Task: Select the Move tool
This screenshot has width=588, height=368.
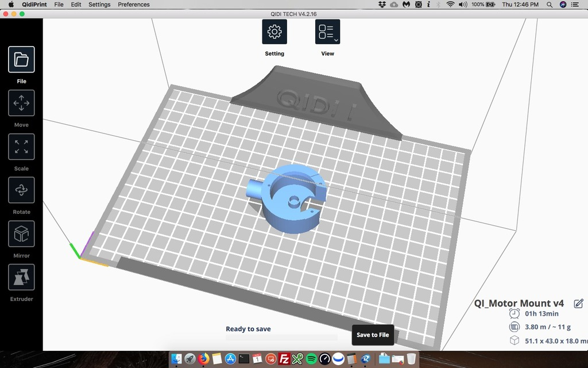Action: click(x=21, y=103)
